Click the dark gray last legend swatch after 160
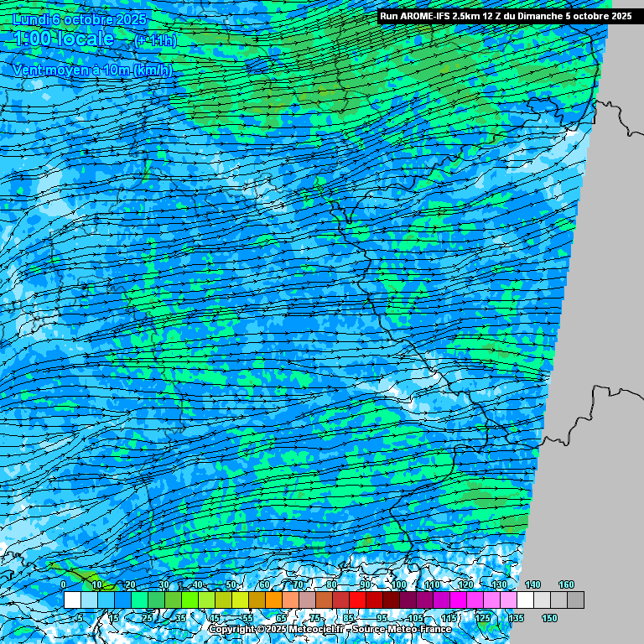This screenshot has height=644, width=644. coord(575,600)
